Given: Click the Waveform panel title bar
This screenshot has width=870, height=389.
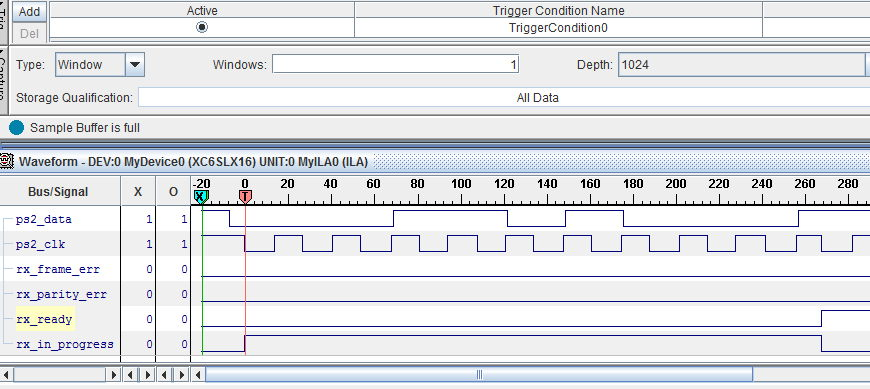Looking at the screenshot, I should tap(435, 161).
